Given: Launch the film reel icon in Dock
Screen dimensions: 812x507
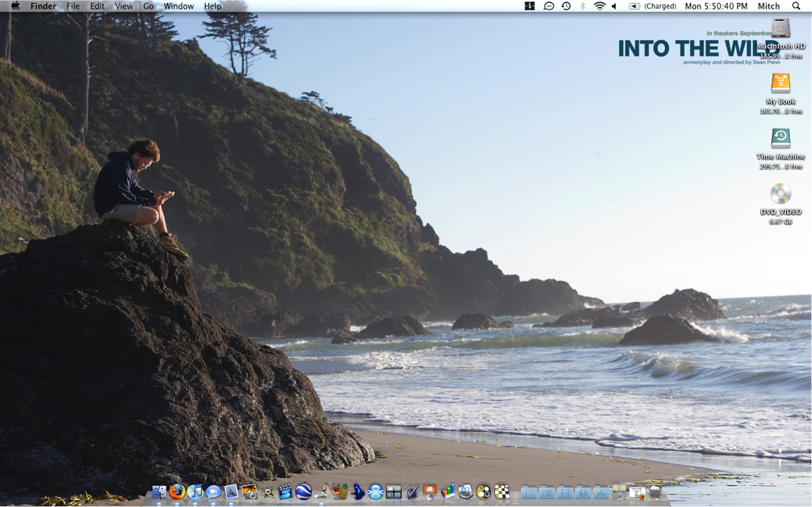Looking at the screenshot, I should point(483,492).
